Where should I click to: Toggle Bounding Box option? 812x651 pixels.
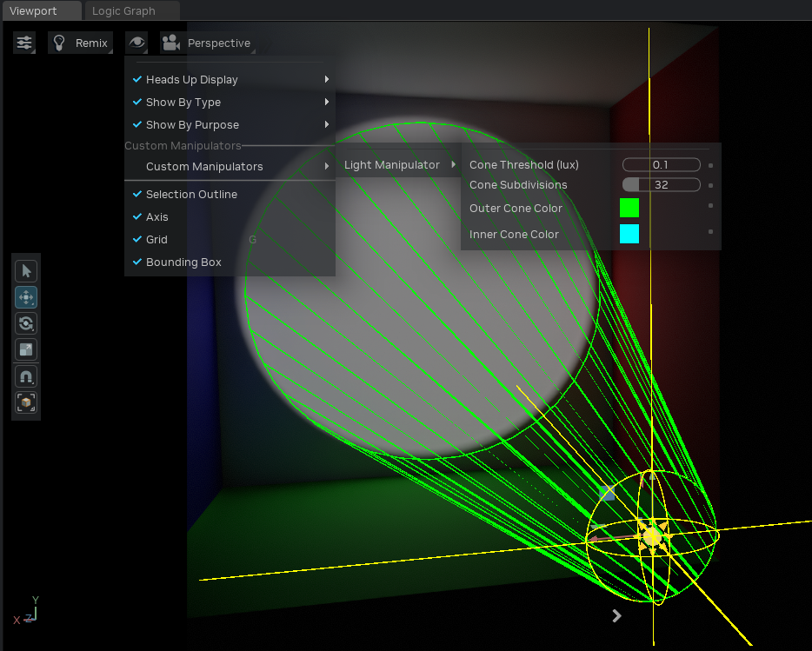pos(230,262)
